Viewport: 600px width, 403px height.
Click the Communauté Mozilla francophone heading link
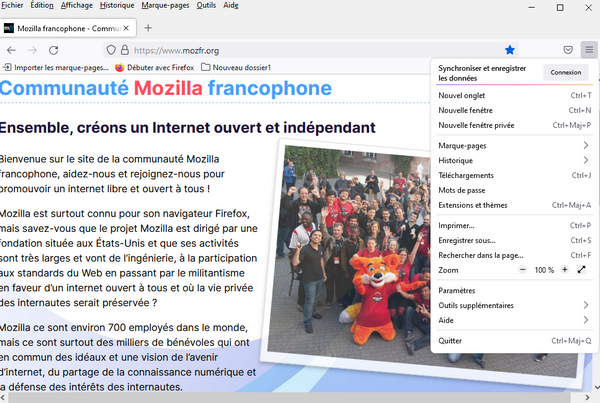166,88
